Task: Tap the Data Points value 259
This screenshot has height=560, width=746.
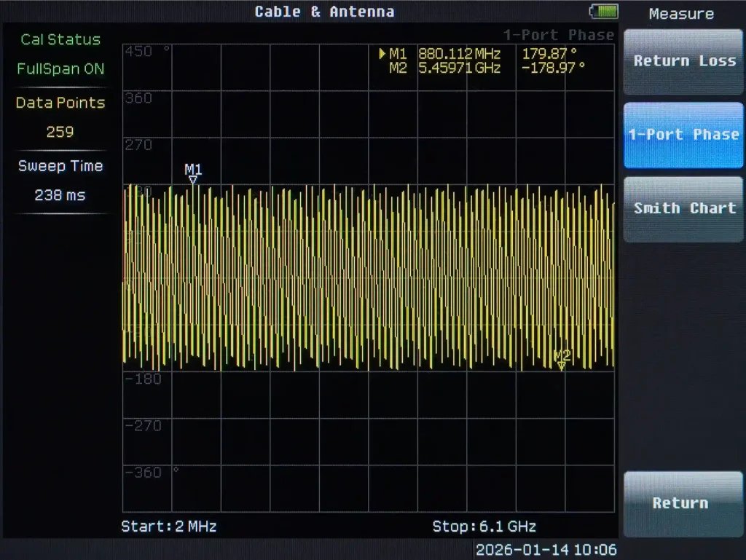Action: pyautogui.click(x=60, y=132)
